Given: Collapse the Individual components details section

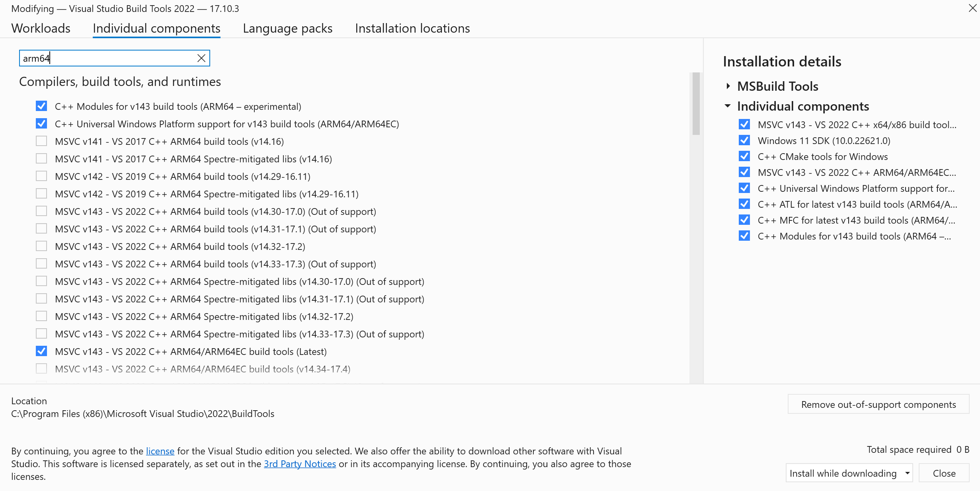Looking at the screenshot, I should [x=728, y=106].
